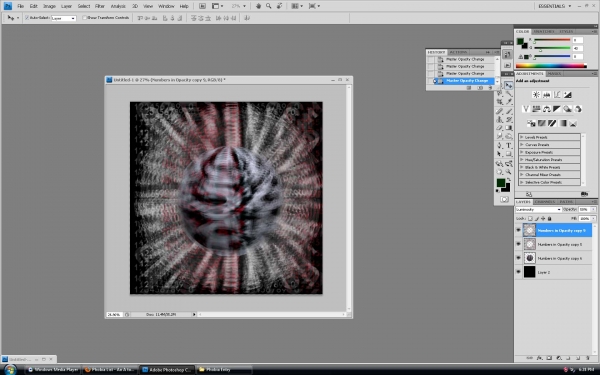Toggle lock transparent pixels
The height and width of the screenshot is (375, 600).
click(x=530, y=218)
